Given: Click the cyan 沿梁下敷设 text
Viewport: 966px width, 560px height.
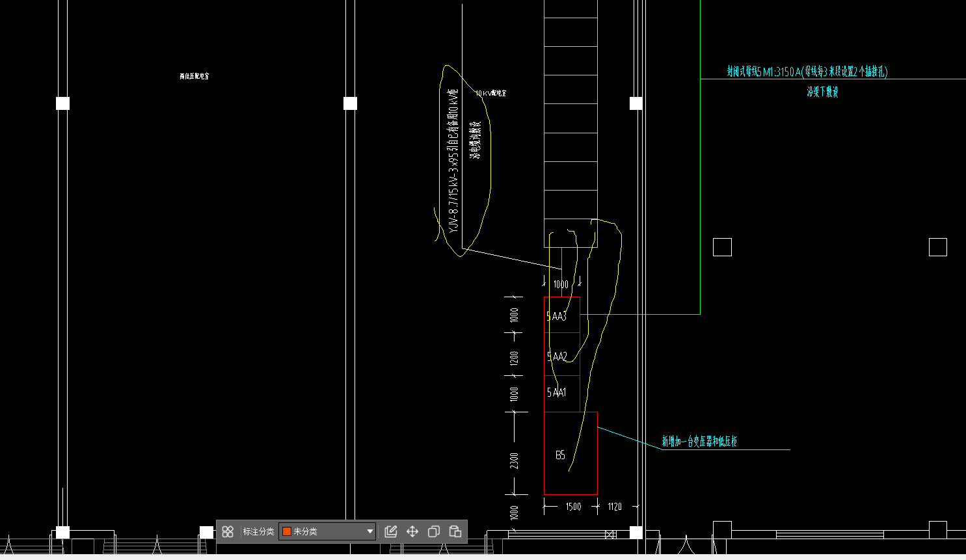Looking at the screenshot, I should (822, 92).
